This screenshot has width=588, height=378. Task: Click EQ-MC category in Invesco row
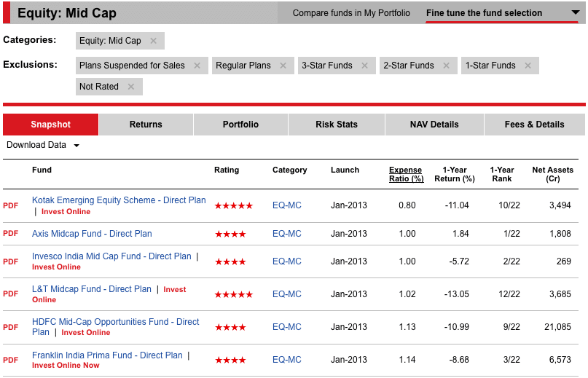[287, 261]
